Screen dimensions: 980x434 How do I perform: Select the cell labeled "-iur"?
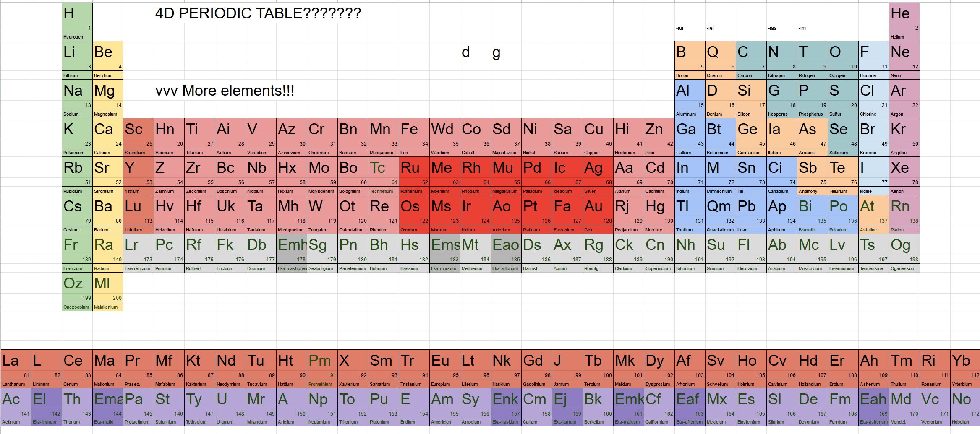[690, 28]
